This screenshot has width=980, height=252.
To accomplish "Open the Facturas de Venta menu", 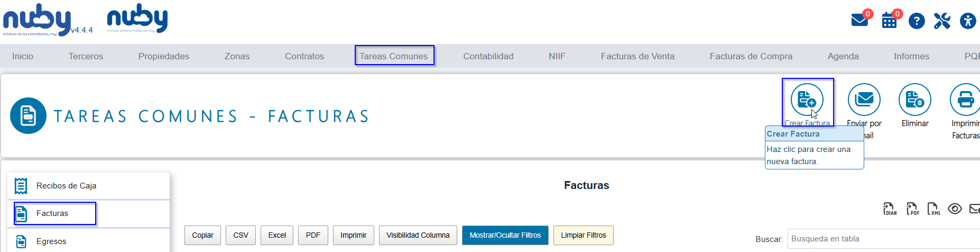I will (x=637, y=56).
